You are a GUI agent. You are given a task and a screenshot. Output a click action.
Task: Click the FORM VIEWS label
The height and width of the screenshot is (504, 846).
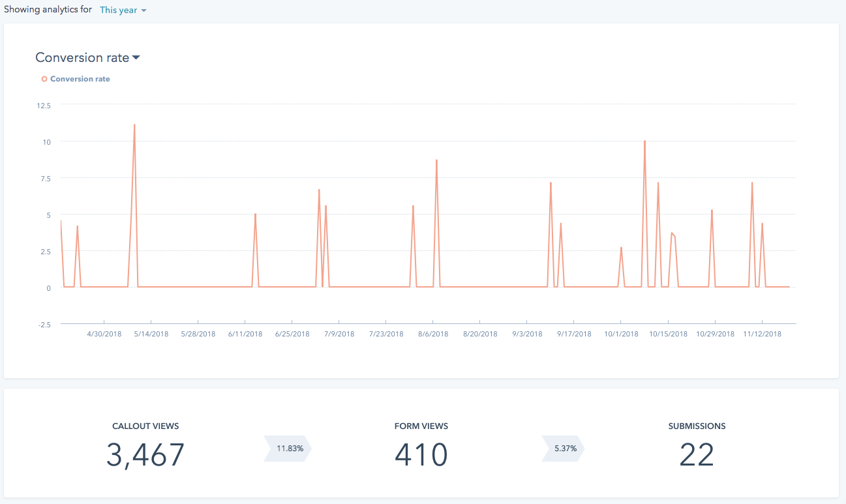point(421,426)
